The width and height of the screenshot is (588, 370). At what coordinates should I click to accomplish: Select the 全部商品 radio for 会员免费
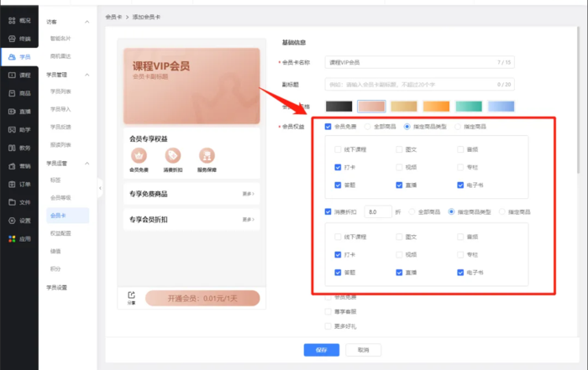[366, 127]
